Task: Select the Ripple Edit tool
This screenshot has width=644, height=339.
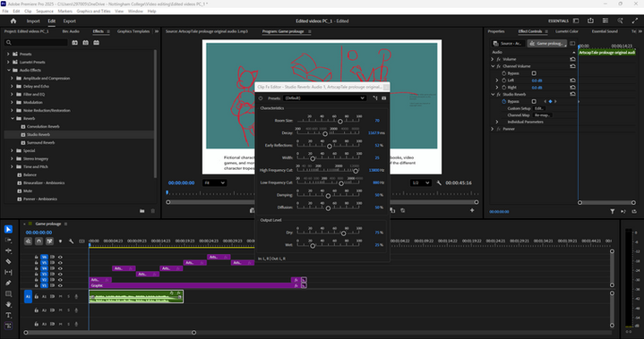Action: click(8, 250)
